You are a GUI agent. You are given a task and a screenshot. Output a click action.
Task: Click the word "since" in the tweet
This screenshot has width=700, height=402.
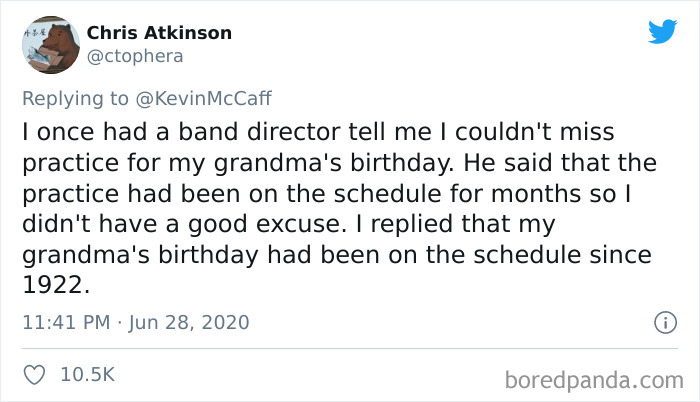(619, 254)
